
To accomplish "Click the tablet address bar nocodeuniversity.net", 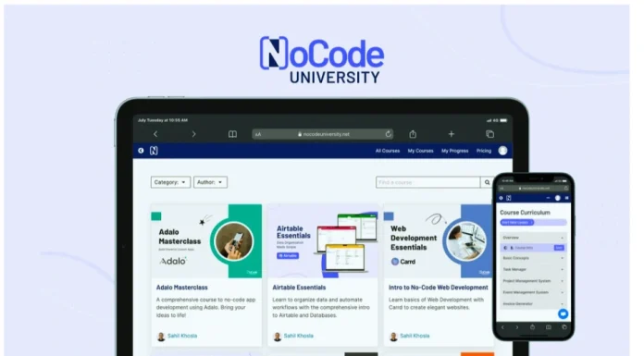I will click(x=323, y=134).
